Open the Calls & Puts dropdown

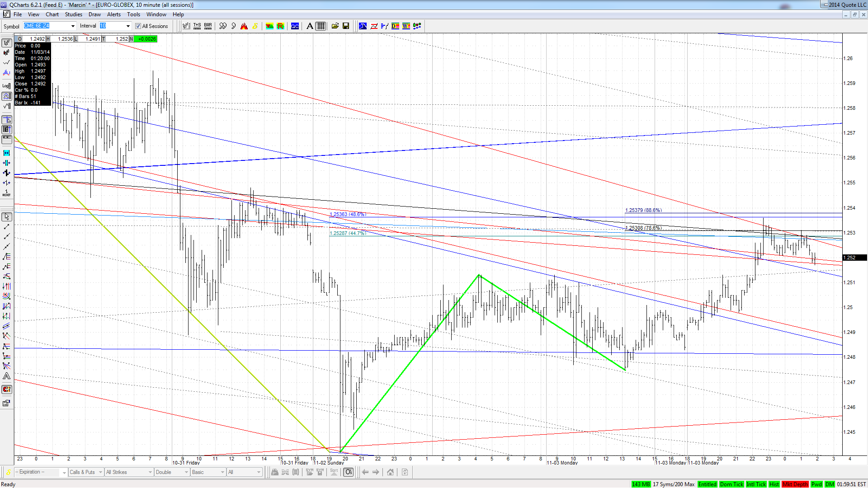86,472
